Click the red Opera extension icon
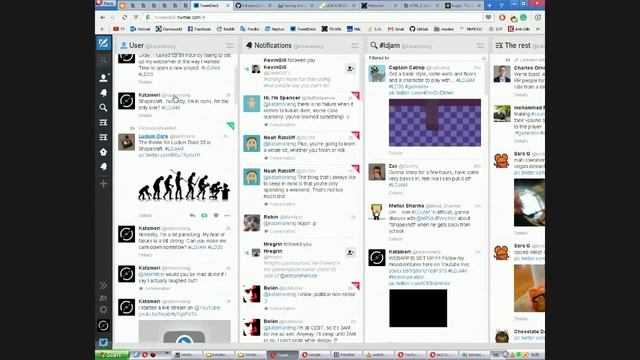This screenshot has width=640, height=360. [x=502, y=18]
